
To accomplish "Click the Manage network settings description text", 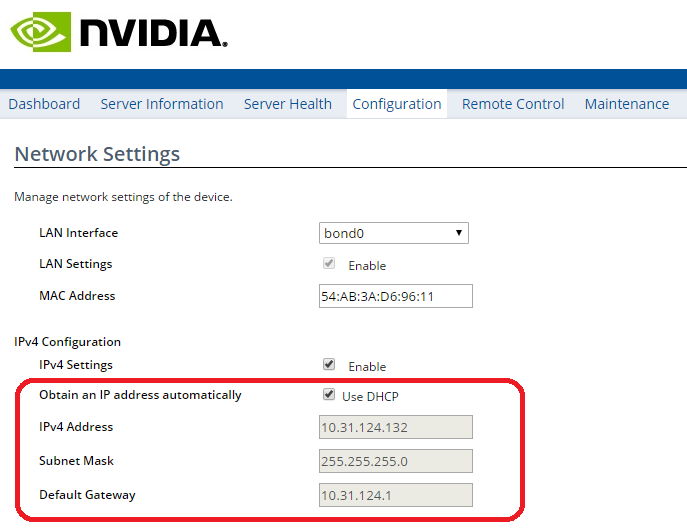I will click(x=123, y=197).
